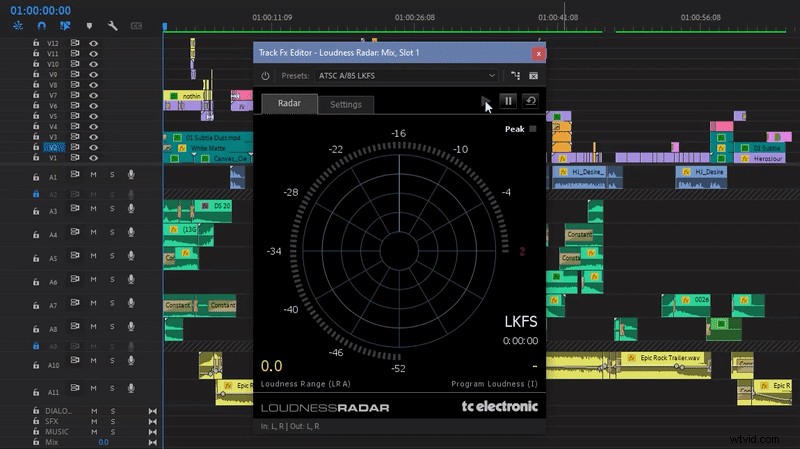This screenshot has width=800, height=449.
Task: Toggle visibility of track V1
Action: [x=93, y=158]
